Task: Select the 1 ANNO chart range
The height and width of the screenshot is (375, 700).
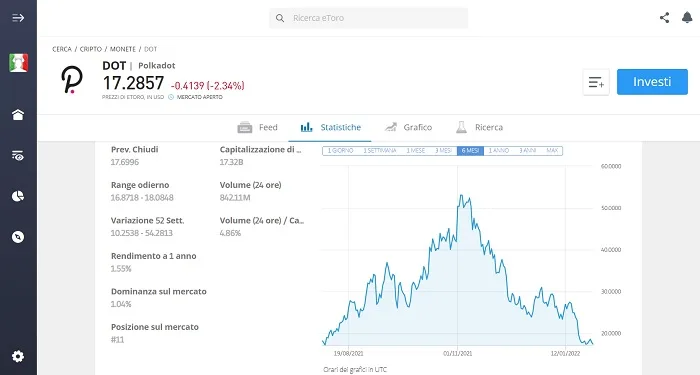Action: tap(499, 151)
